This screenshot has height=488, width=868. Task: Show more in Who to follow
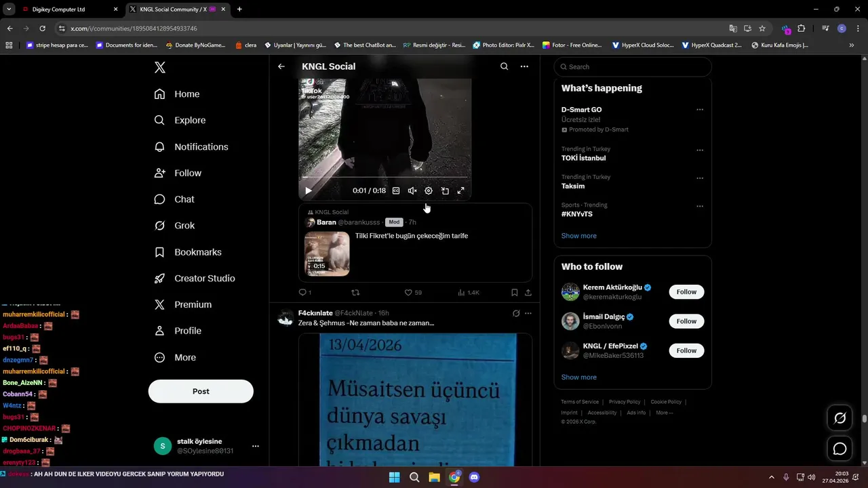point(579,378)
